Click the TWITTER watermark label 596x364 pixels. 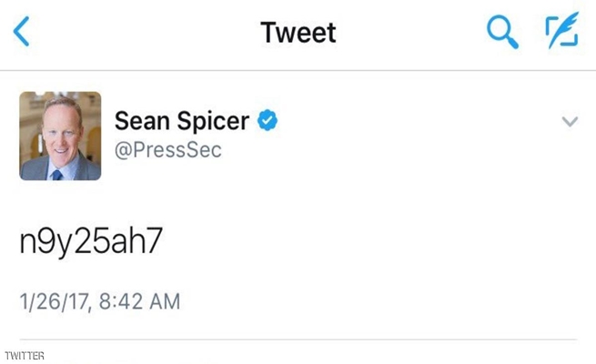pos(24,356)
